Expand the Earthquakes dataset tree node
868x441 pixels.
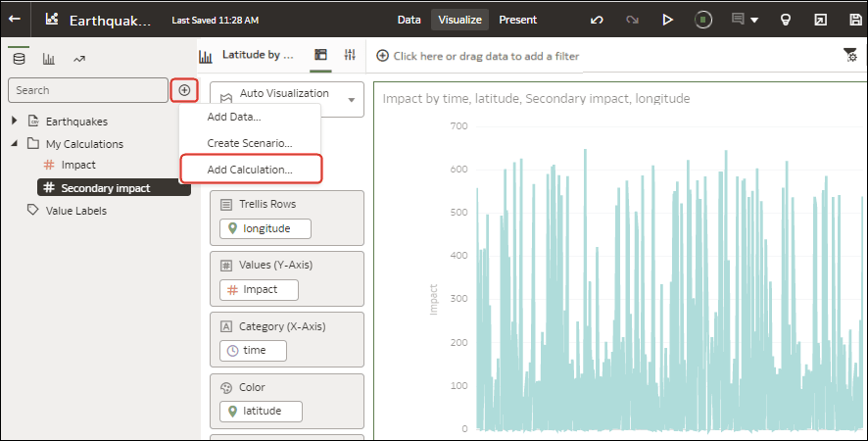14,122
